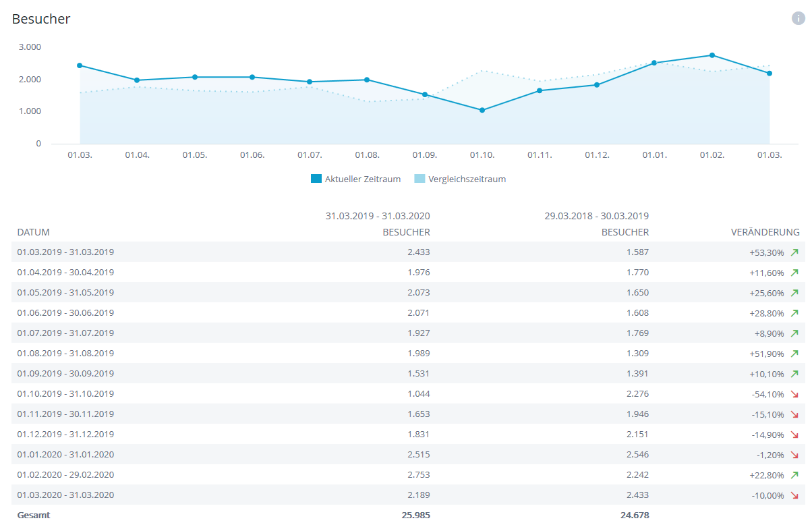
Task: Select the 01.12.2019 - 31.12.2019 row
Action: tap(65, 435)
